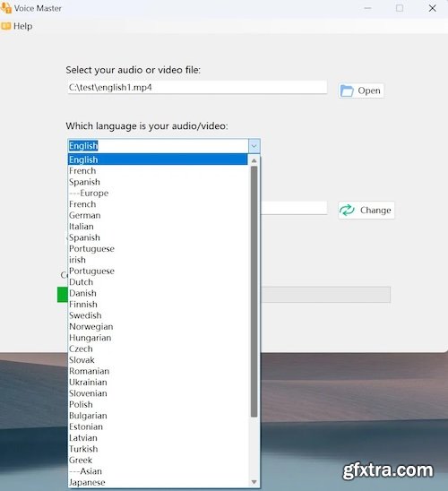Select French above the Europe separator
Screen dimensions: 448x491
pos(158,171)
